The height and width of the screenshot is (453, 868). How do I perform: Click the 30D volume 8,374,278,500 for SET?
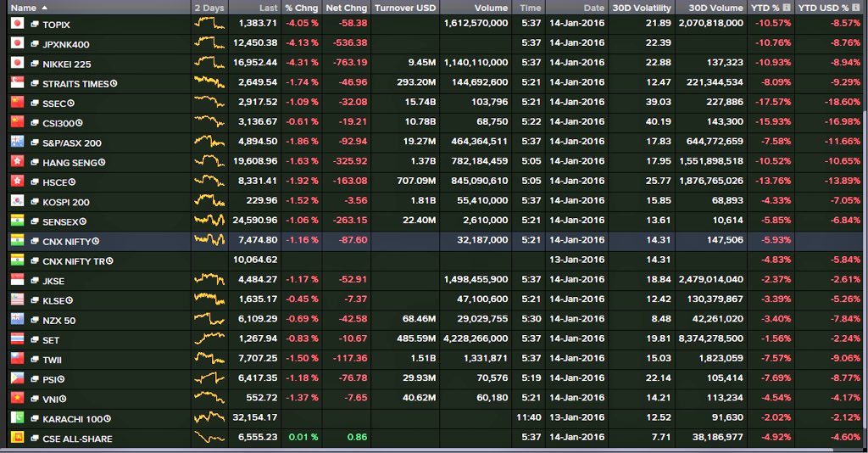click(x=711, y=338)
